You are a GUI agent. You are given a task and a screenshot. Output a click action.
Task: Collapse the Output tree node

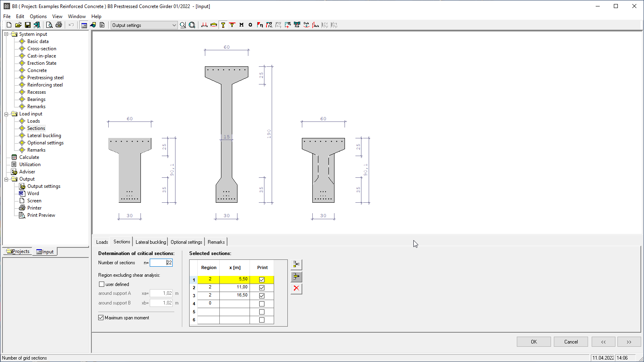point(6,179)
